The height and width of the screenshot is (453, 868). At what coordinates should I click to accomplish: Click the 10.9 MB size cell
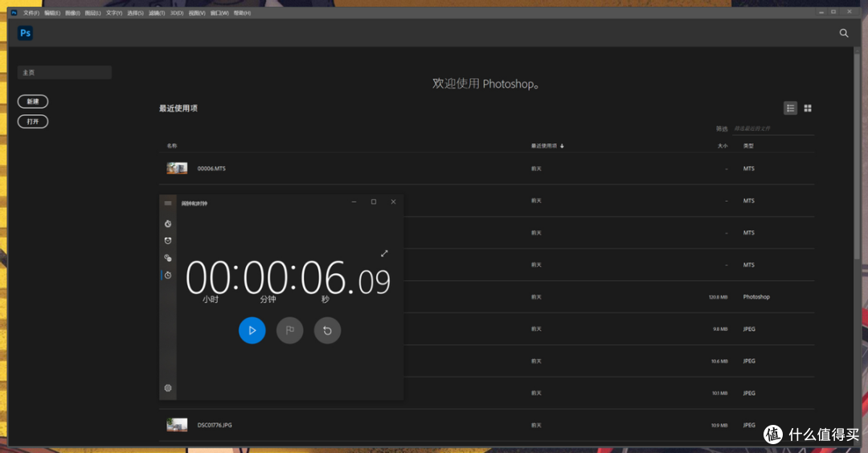[719, 426]
